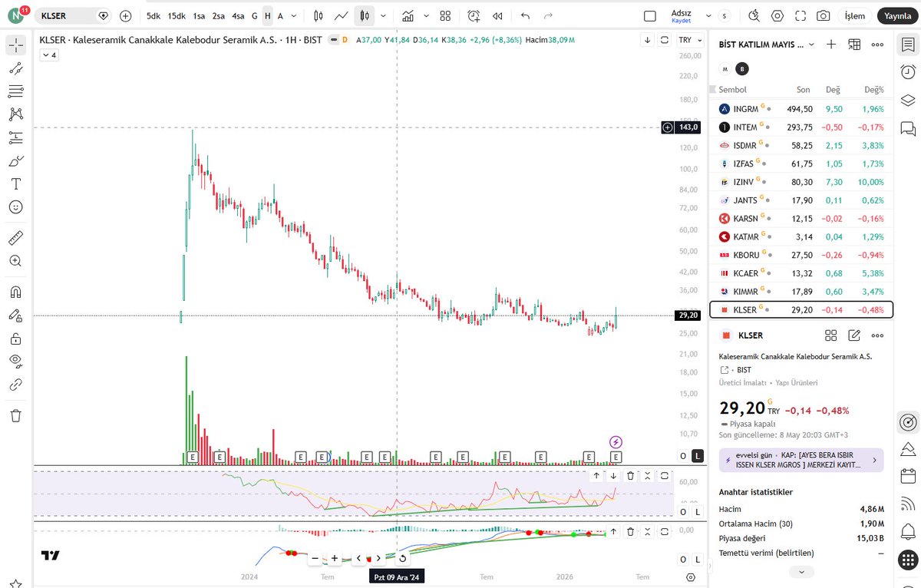Select the trend line drawing tool
921x588 pixels.
coord(15,68)
